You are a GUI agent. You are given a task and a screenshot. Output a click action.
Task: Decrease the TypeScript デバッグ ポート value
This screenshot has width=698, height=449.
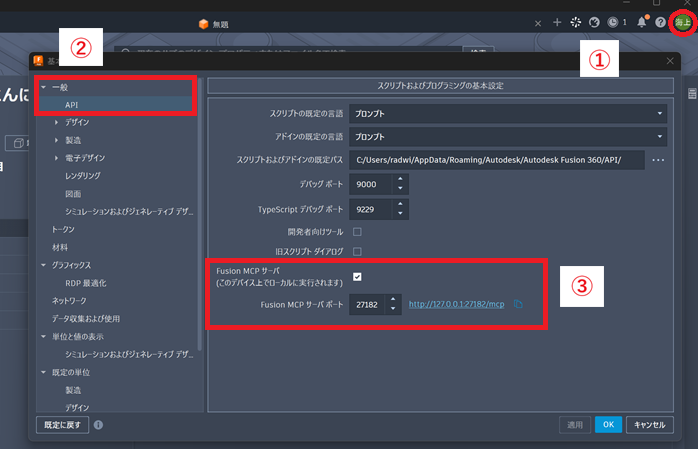pyautogui.click(x=400, y=214)
